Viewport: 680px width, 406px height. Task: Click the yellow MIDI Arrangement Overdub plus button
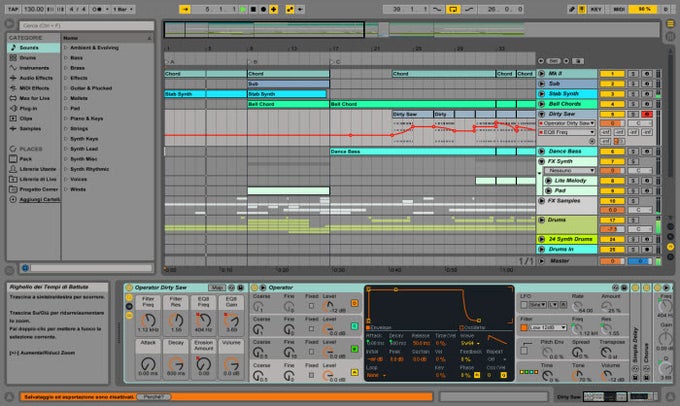pyautogui.click(x=274, y=9)
